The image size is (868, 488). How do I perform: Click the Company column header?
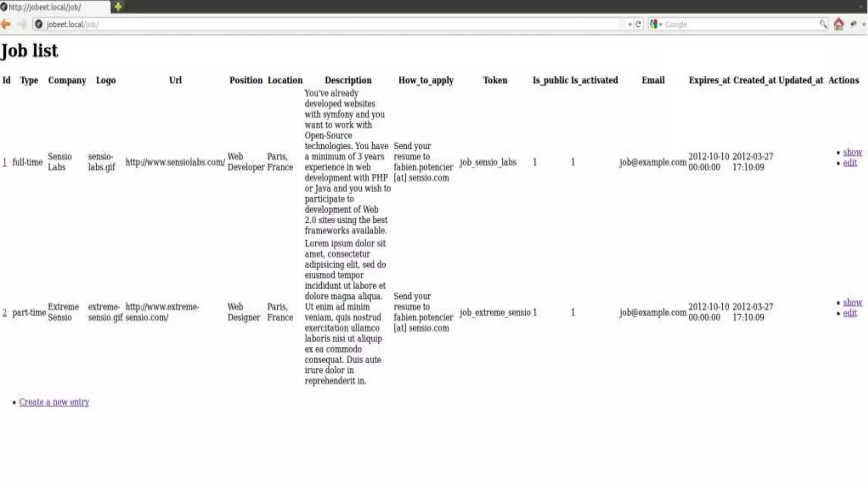67,80
